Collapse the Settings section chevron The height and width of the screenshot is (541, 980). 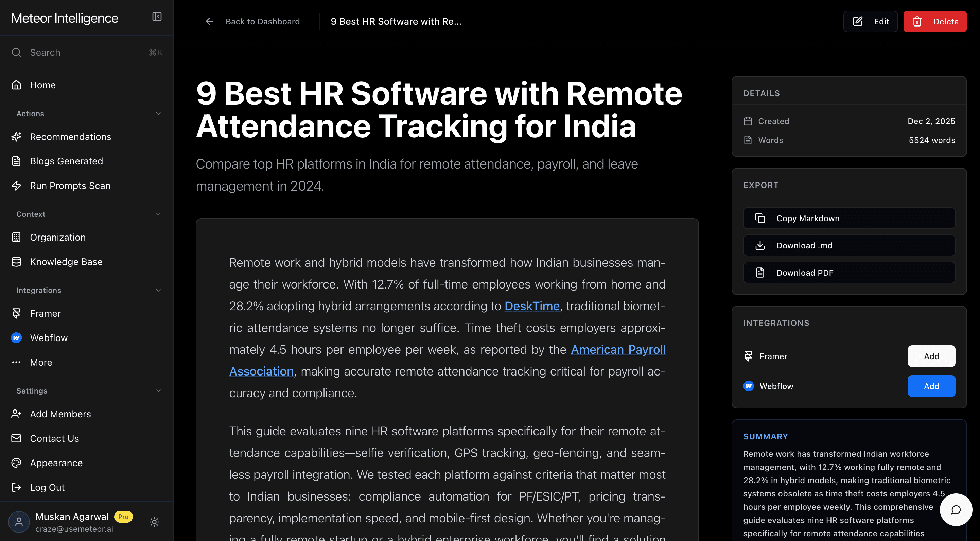(x=158, y=391)
